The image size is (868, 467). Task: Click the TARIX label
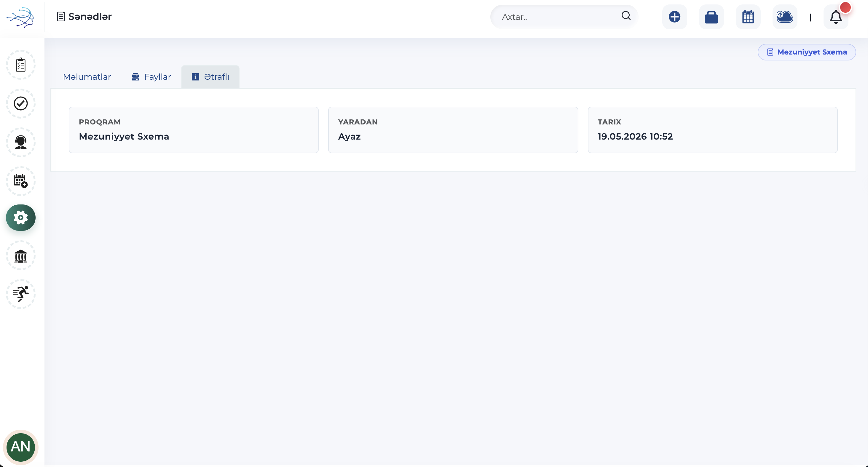point(609,122)
